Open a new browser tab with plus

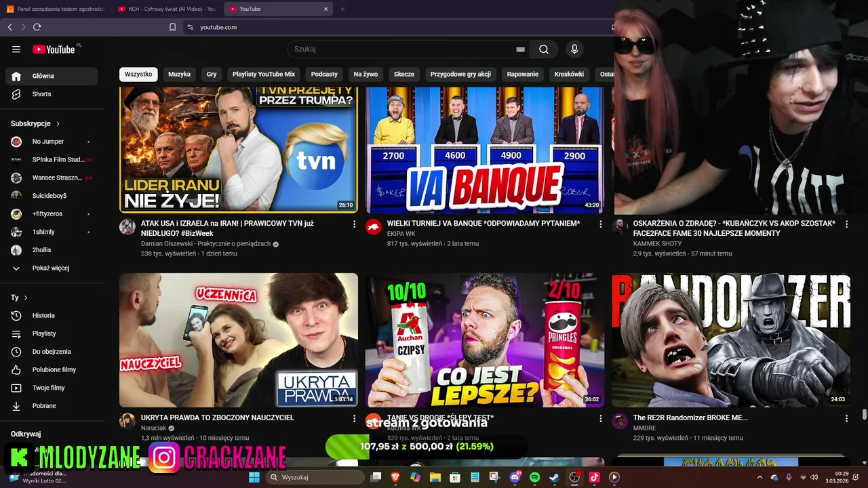coord(342,9)
